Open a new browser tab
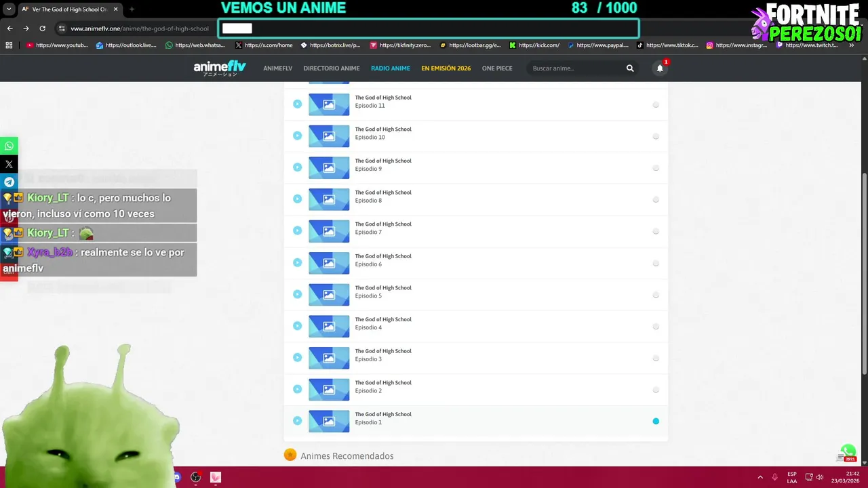 click(x=132, y=9)
